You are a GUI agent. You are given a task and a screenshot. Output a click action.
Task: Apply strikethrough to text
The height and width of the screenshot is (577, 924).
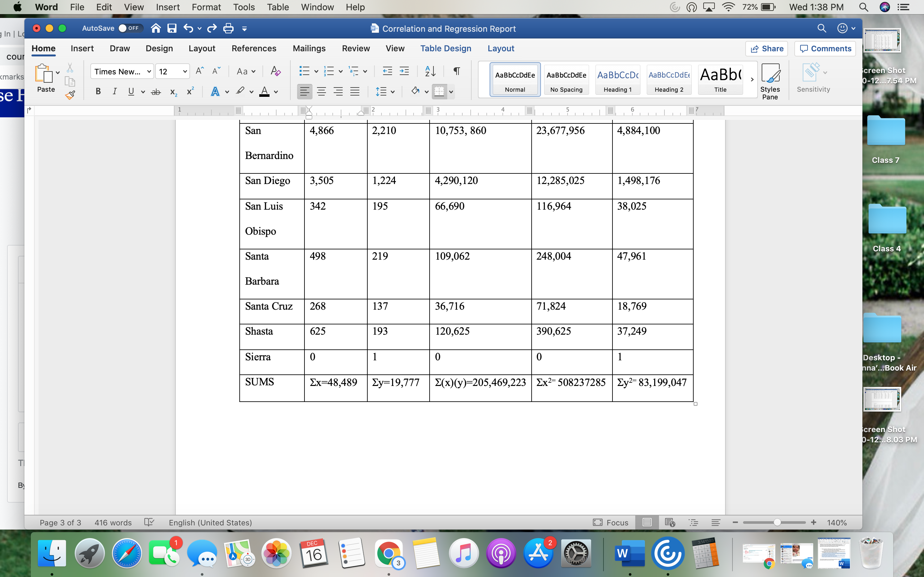tap(156, 91)
